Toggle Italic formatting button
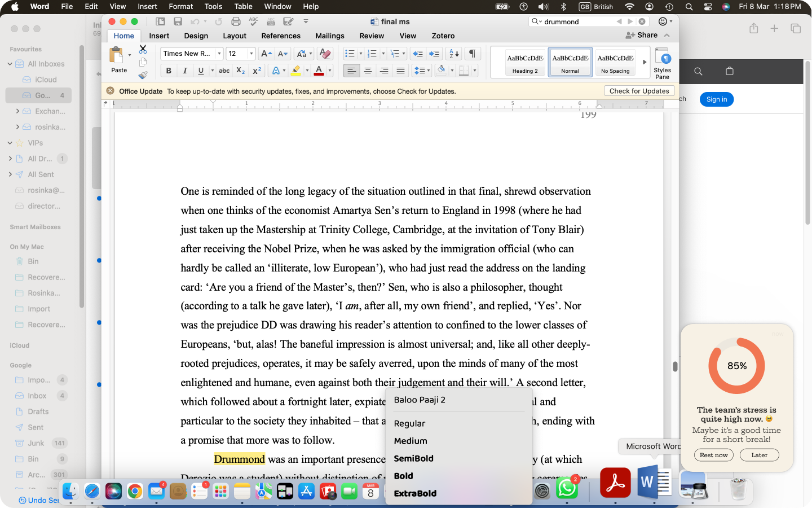The image size is (812, 508). coord(185,71)
